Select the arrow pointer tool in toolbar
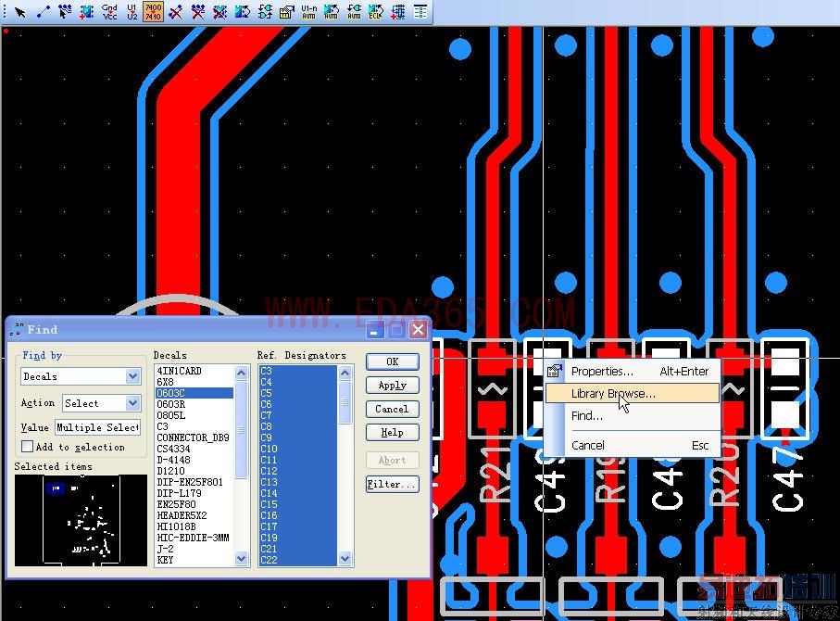840x621 pixels. 19,12
